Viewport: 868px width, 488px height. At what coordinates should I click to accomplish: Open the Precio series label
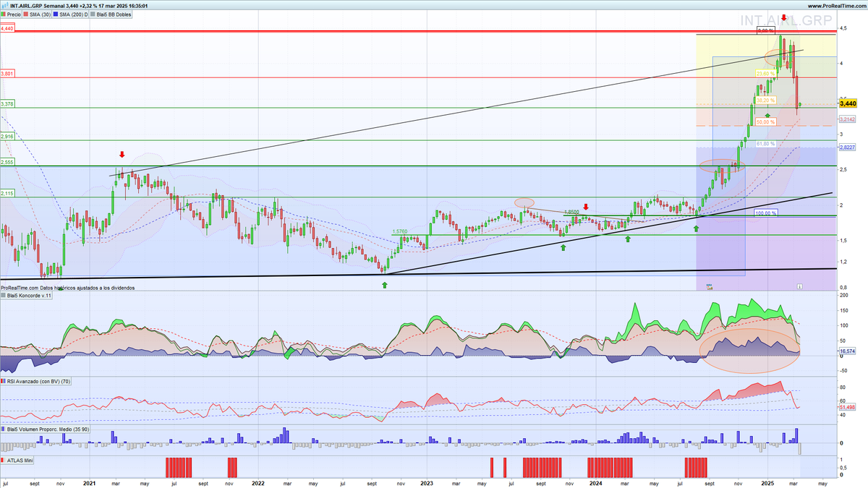click(12, 14)
